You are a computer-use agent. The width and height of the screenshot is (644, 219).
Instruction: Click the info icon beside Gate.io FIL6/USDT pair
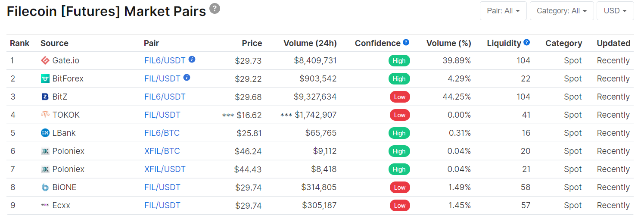(192, 59)
